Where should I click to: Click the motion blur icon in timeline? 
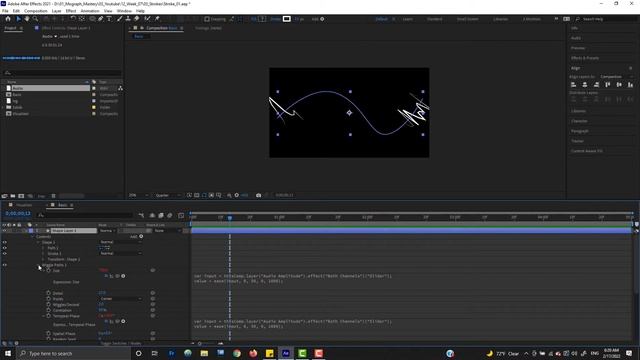(x=170, y=215)
